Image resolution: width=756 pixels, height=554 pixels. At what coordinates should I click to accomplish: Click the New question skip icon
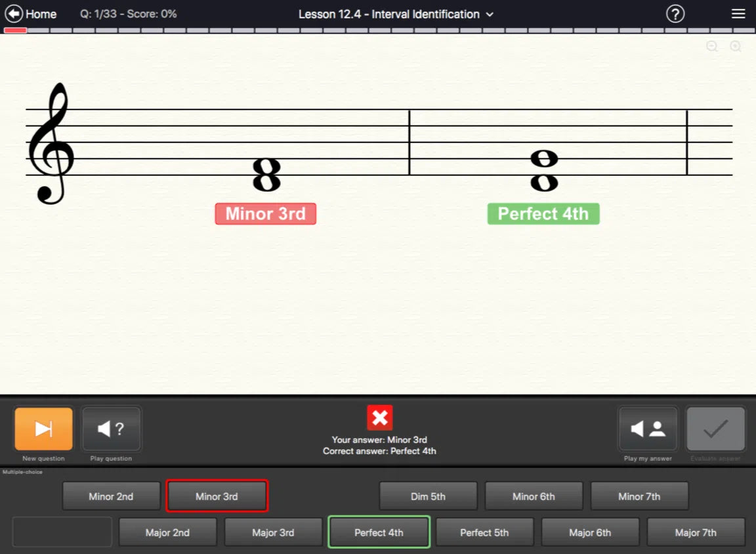click(x=43, y=428)
